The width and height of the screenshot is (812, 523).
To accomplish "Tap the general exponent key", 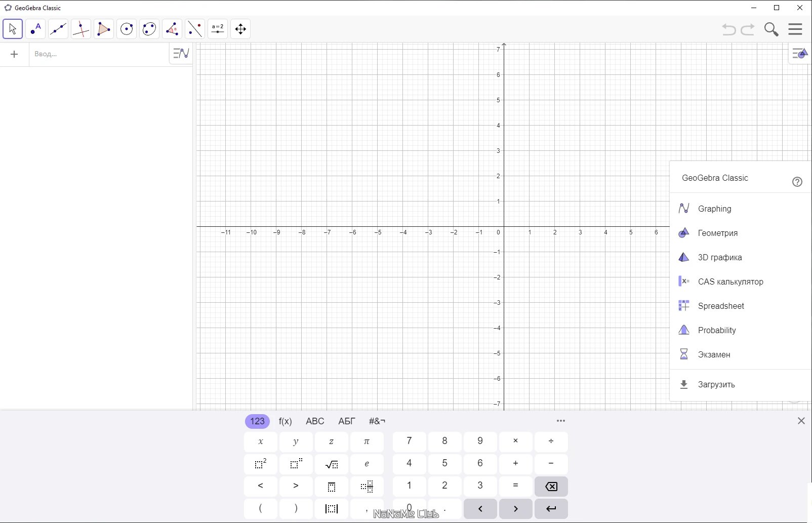I will click(296, 464).
